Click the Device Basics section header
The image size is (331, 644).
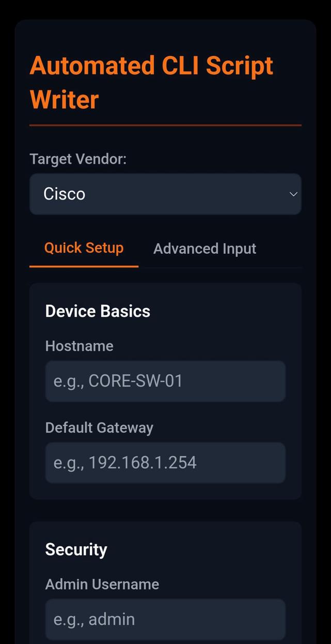98,311
